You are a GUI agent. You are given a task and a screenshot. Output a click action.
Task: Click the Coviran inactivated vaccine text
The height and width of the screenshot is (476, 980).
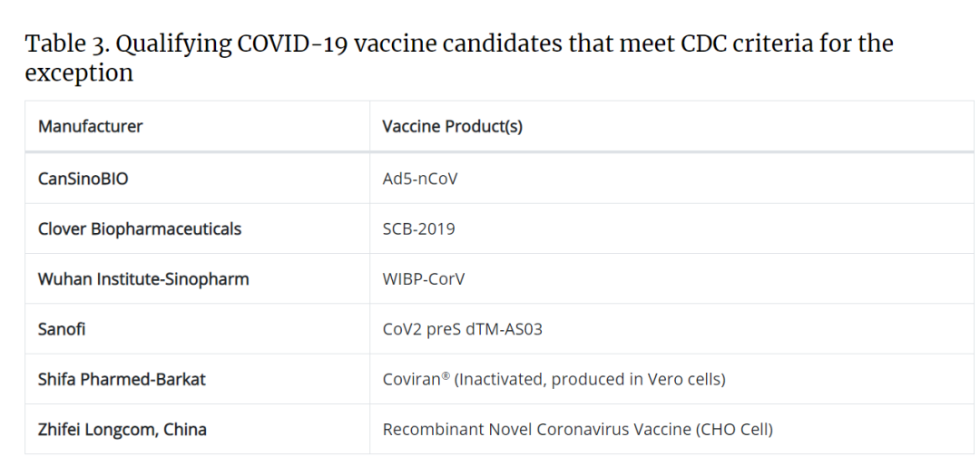(x=554, y=379)
